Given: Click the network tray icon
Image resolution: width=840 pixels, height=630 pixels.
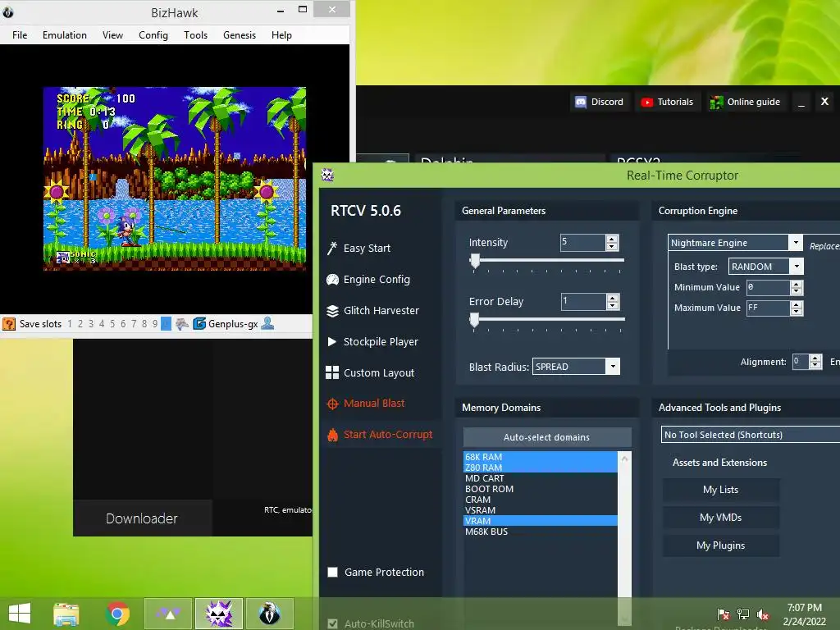Looking at the screenshot, I should pos(743,614).
